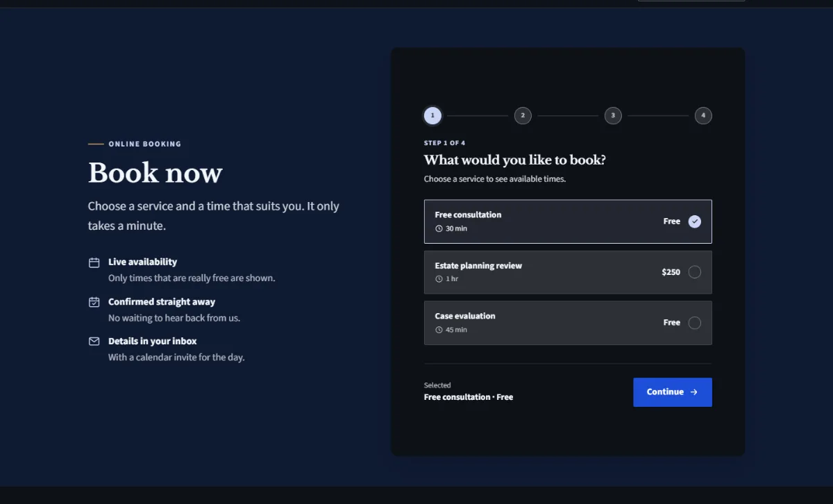Click the clock icon beside 45 min
Image resolution: width=833 pixels, height=504 pixels.
(x=439, y=330)
